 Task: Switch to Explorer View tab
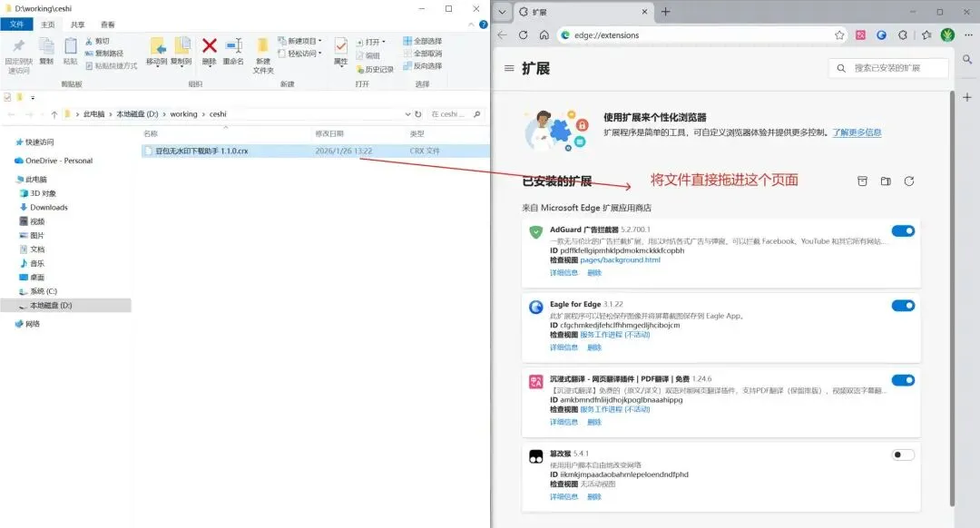tap(107, 24)
